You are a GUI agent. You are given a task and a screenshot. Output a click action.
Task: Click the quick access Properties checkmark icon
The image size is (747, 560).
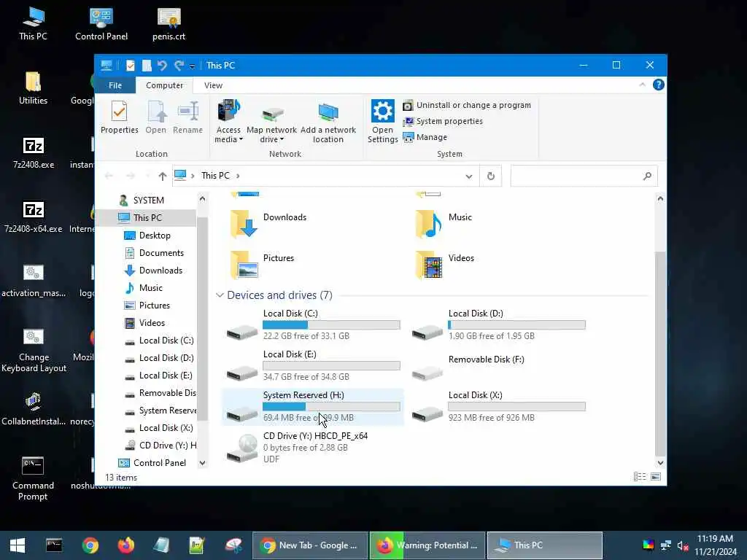pyautogui.click(x=130, y=65)
